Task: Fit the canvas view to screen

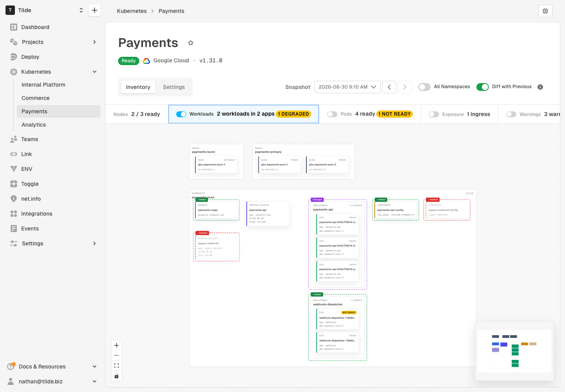Action: click(x=117, y=366)
